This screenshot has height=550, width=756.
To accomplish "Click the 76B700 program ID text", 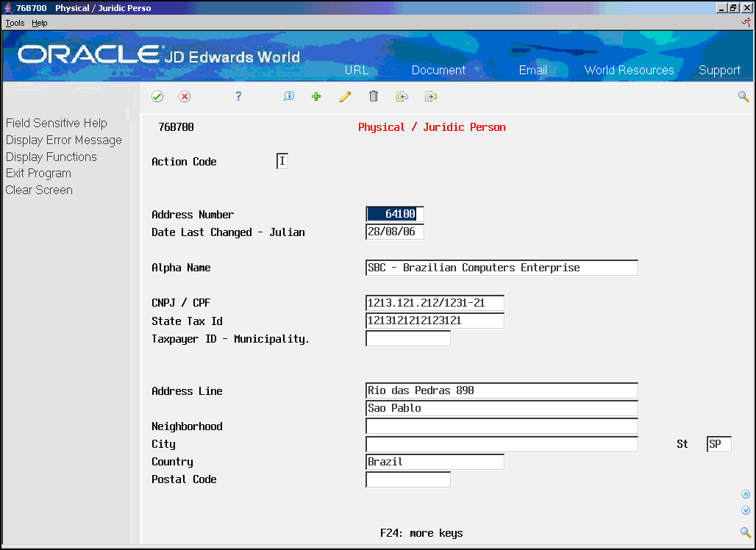I will point(176,127).
